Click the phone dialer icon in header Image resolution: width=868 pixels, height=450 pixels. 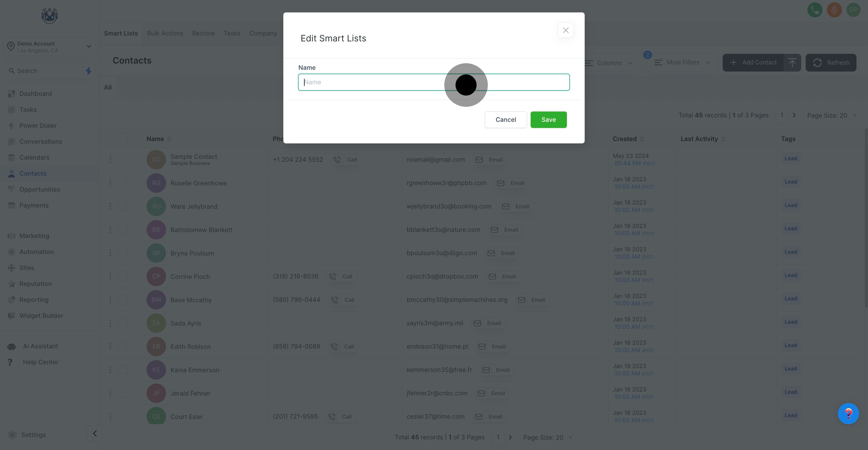815,10
